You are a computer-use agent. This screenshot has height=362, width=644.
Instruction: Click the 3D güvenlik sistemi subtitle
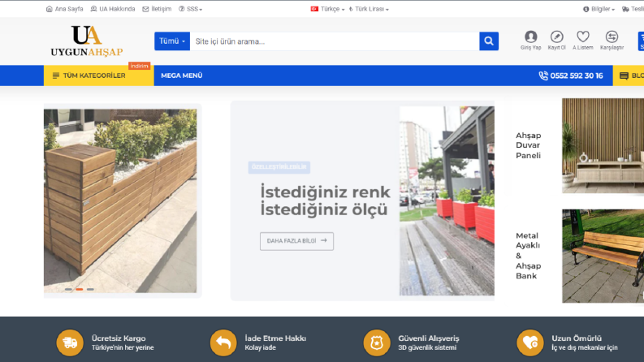point(427,347)
